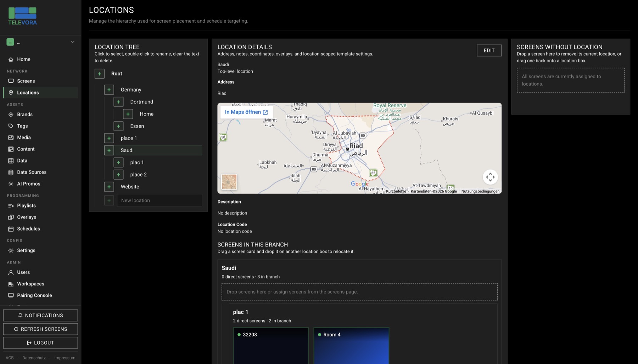Click the Workspaces icon
638x364 pixels.
(11, 284)
